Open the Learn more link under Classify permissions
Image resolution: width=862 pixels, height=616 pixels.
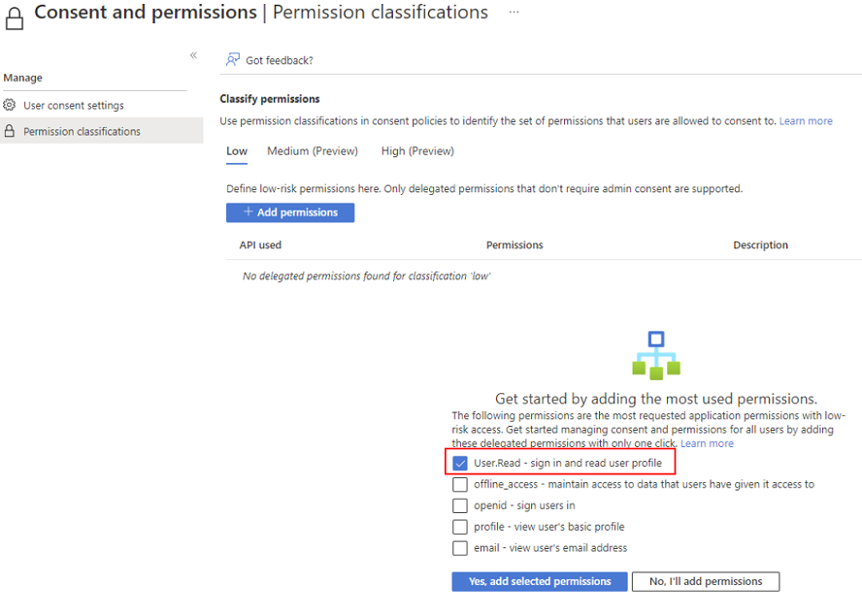808,120
